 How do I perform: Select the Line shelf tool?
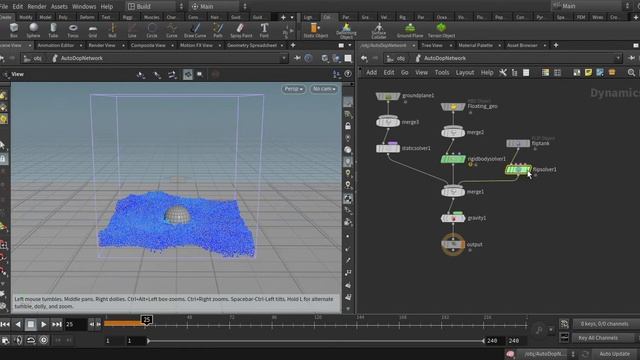coord(132,30)
